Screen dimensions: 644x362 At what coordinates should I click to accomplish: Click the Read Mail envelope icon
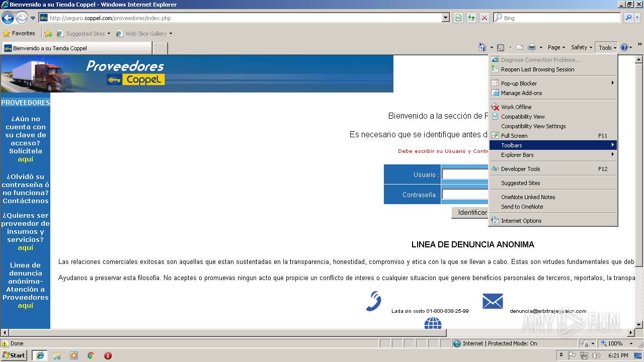point(519,47)
